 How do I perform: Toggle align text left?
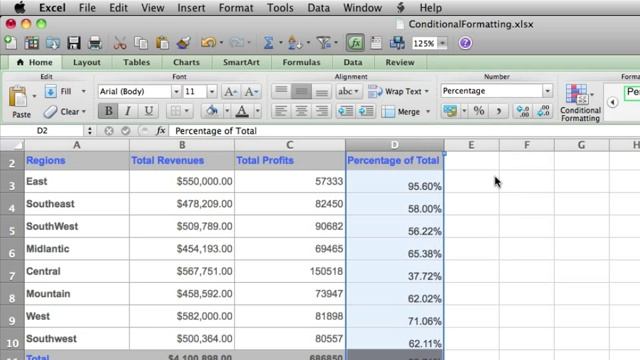pos(281,111)
